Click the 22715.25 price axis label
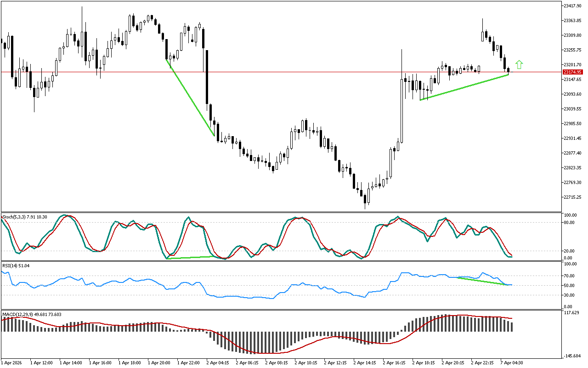 (572, 197)
